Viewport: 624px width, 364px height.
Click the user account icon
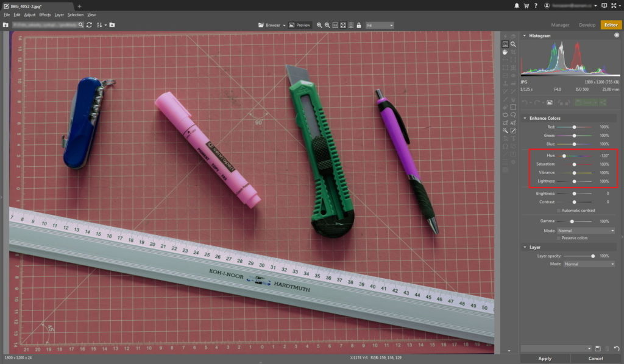pyautogui.click(x=547, y=5)
